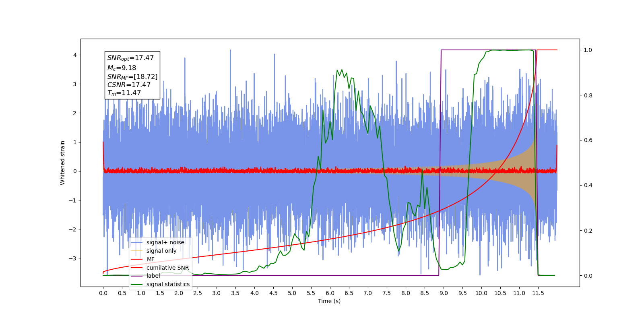Click the left y-axis tick label 4
Screen dimensions: 644x322
tap(75, 55)
